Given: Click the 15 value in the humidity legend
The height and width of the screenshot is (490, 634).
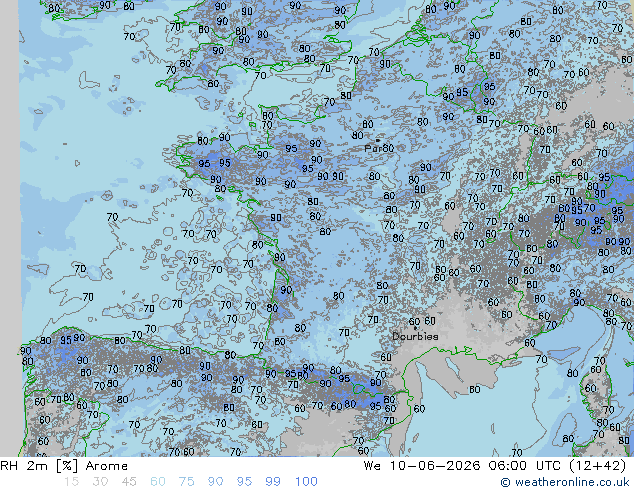Looking at the screenshot, I should (x=71, y=481).
